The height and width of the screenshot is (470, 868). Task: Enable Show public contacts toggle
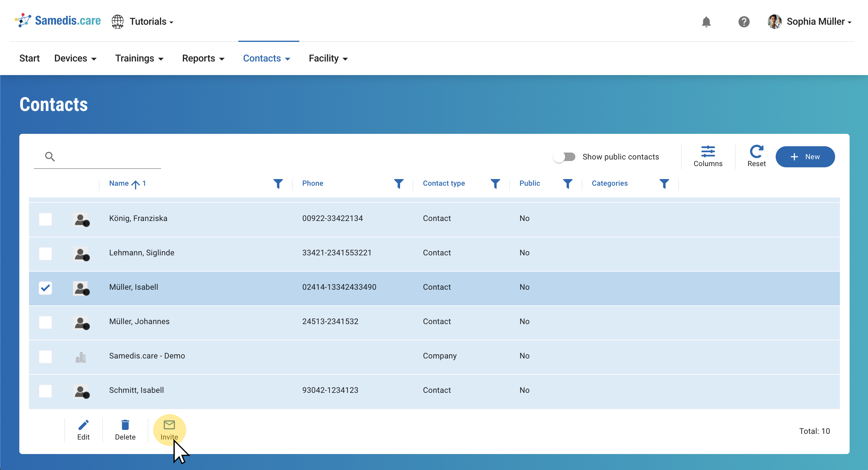coord(564,157)
